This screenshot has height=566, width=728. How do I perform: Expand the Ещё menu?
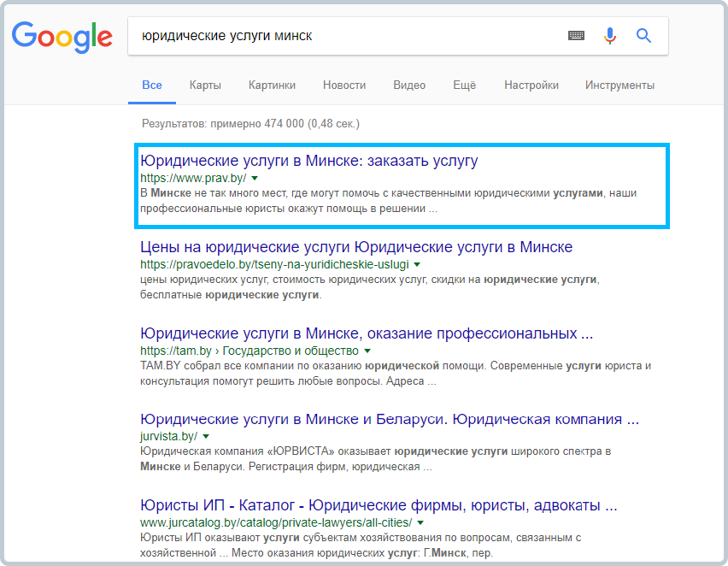(464, 85)
